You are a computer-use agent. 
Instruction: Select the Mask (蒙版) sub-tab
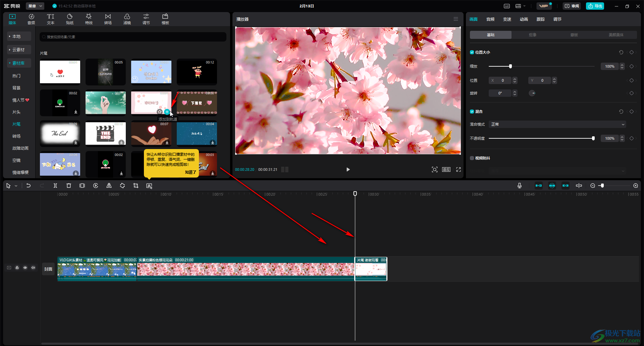click(x=574, y=35)
